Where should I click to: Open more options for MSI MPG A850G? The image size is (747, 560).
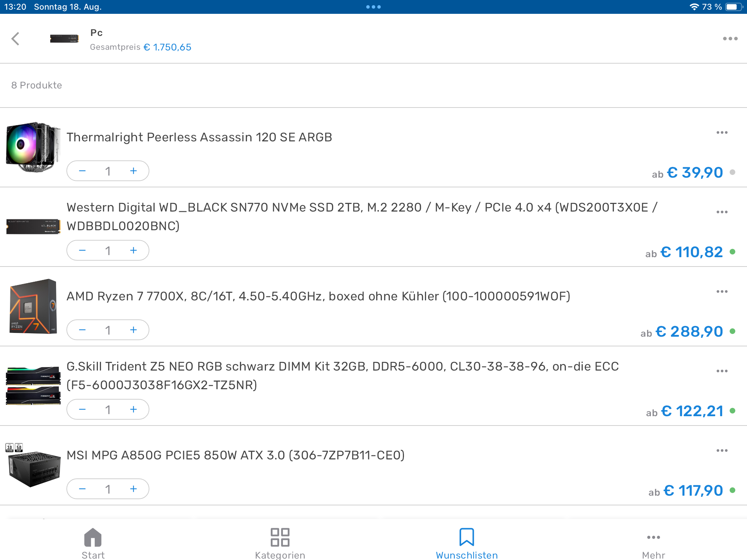point(722,450)
